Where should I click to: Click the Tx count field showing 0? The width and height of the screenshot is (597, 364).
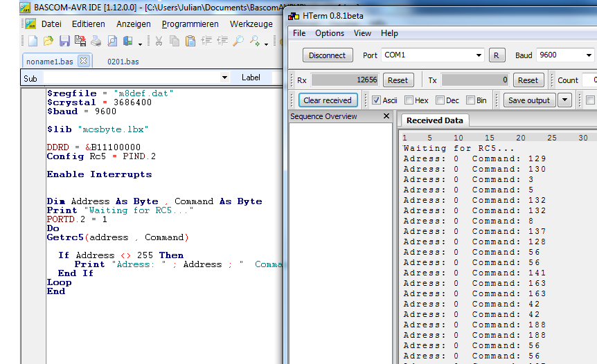tap(475, 80)
